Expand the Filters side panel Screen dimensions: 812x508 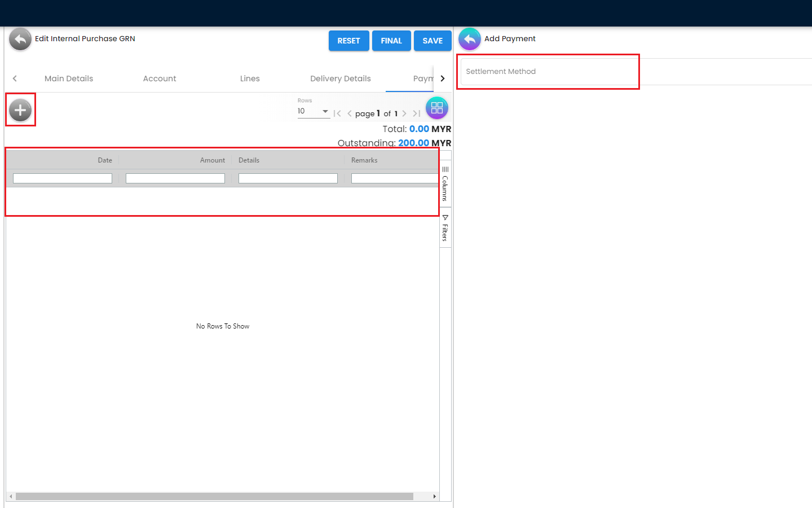coord(445,228)
